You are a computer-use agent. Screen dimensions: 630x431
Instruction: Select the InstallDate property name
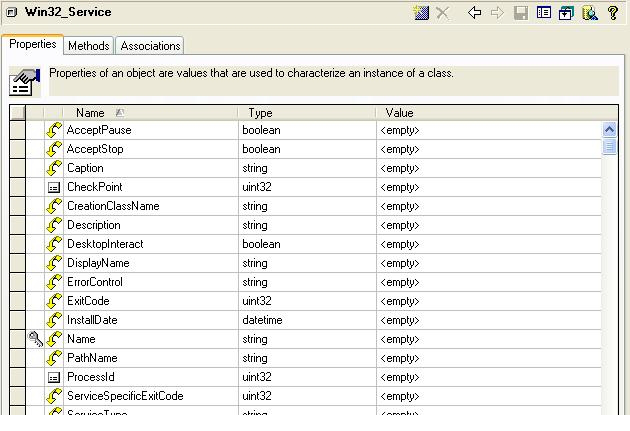92,320
